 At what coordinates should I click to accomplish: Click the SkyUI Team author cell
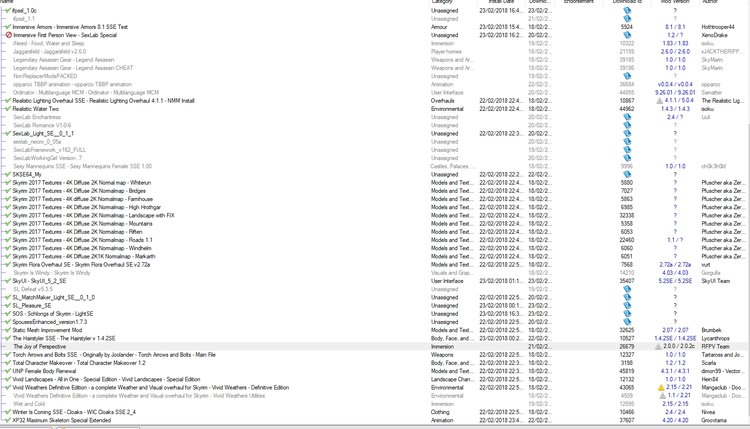(716, 281)
